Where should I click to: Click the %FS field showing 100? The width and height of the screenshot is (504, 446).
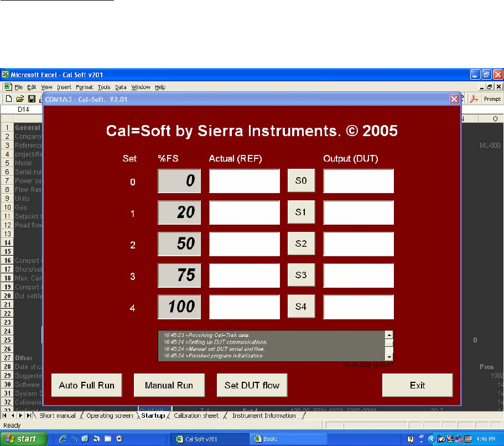(x=179, y=307)
